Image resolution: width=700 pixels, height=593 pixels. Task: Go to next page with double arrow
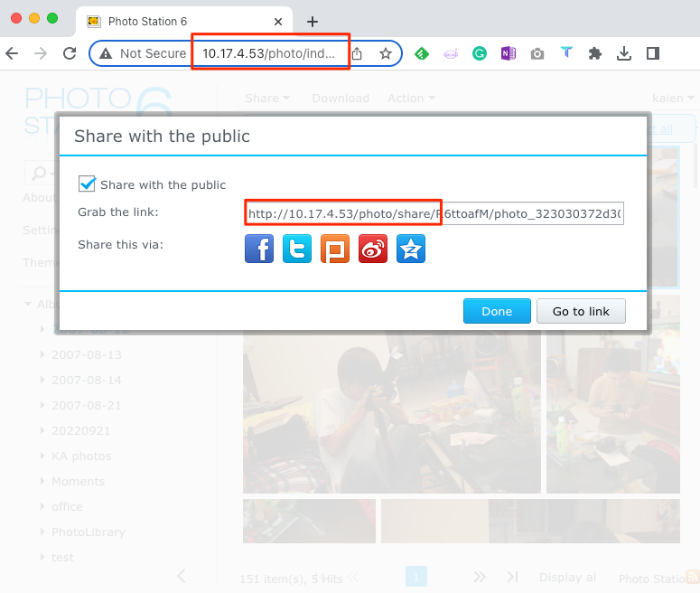coord(480,577)
